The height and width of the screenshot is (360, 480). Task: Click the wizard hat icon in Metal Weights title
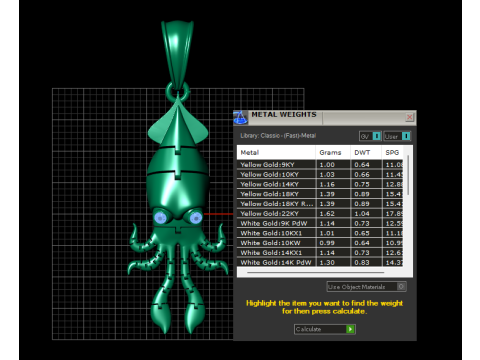click(240, 118)
